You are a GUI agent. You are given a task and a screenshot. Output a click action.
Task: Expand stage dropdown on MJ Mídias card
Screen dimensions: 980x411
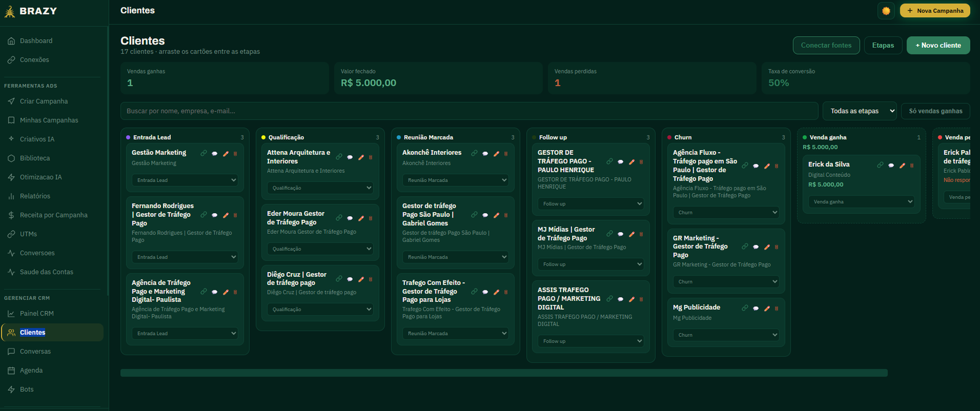(x=591, y=264)
